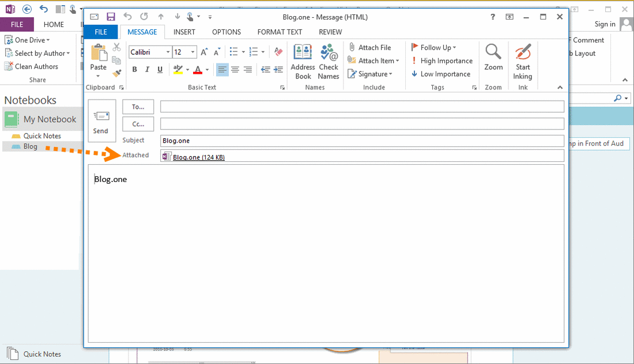Image resolution: width=634 pixels, height=364 pixels.
Task: Click the Redo icon in message toolbar
Action: coord(144,17)
